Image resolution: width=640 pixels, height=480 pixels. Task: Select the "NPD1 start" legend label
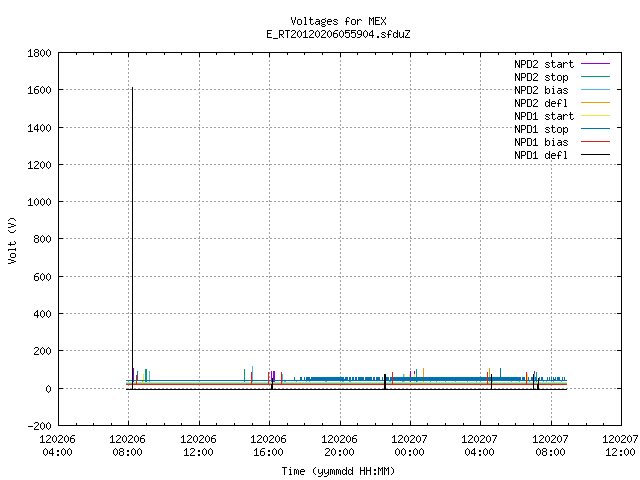[x=544, y=116]
